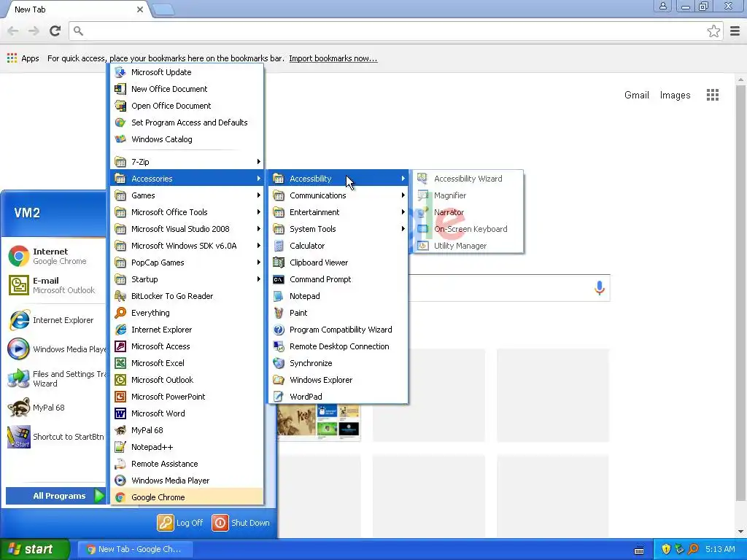747x560 pixels.
Task: Open Microsoft Word
Action: click(187, 413)
